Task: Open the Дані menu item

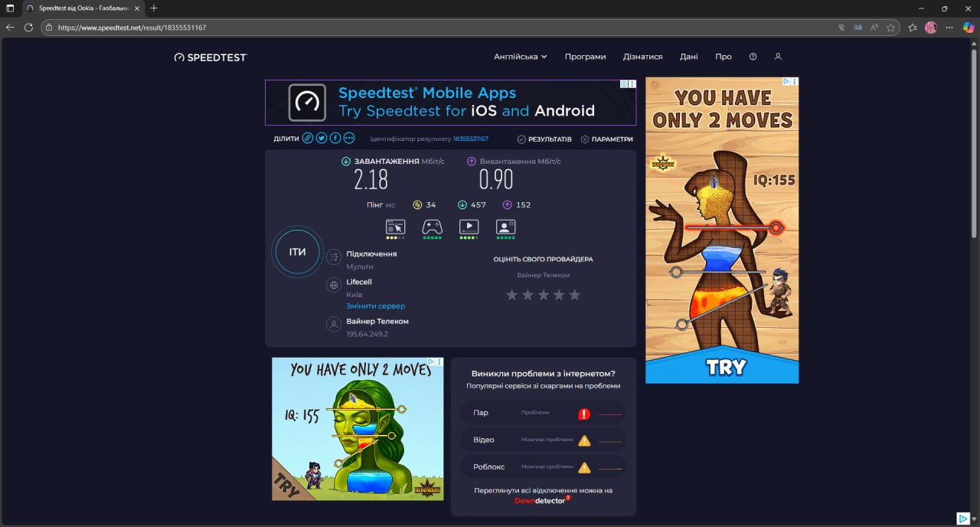Action: [688, 57]
